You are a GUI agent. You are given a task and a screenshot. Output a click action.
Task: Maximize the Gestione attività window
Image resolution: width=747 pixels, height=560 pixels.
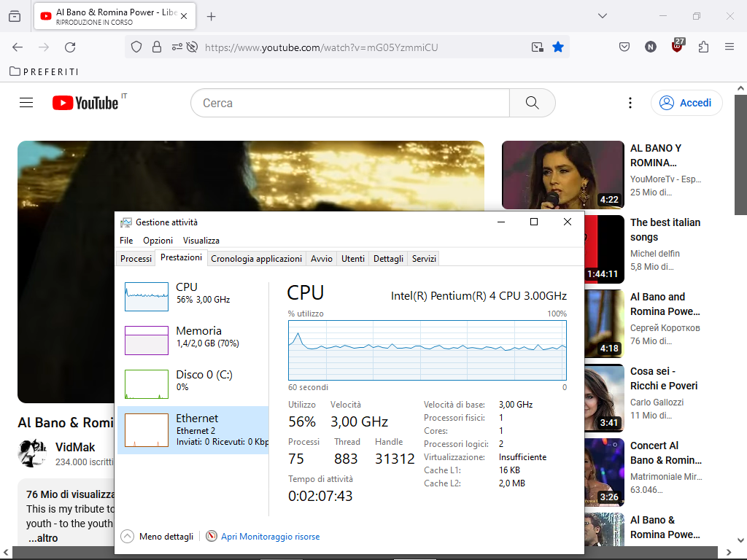[534, 222]
